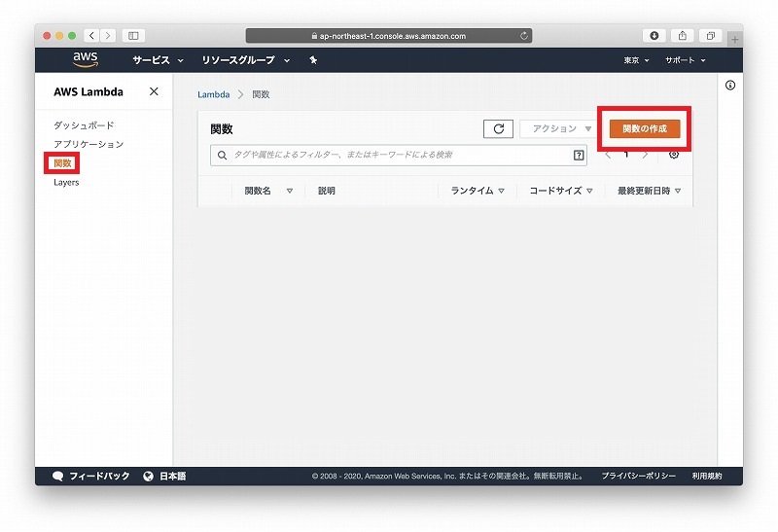
Task: Click the 説明 column header
Action: point(327,191)
